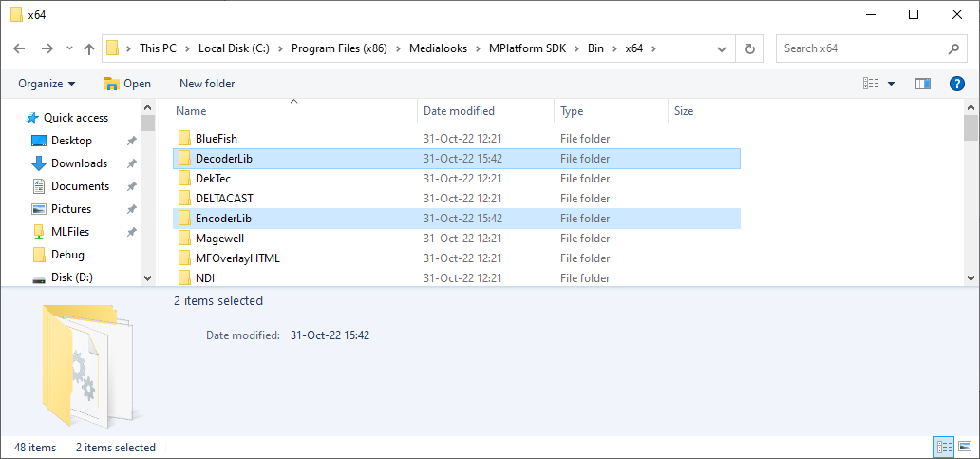Open the view options dropdown arrow

892,84
